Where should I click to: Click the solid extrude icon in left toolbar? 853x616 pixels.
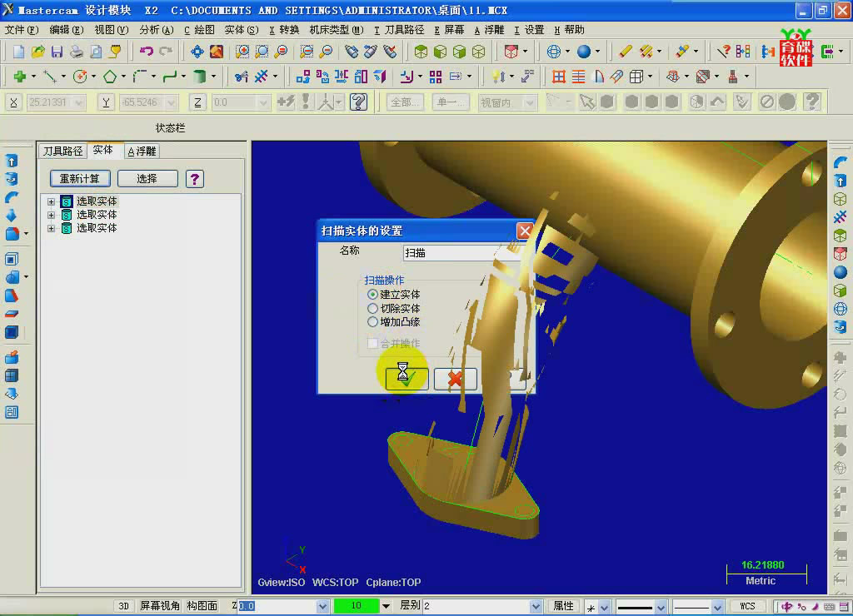(x=12, y=161)
